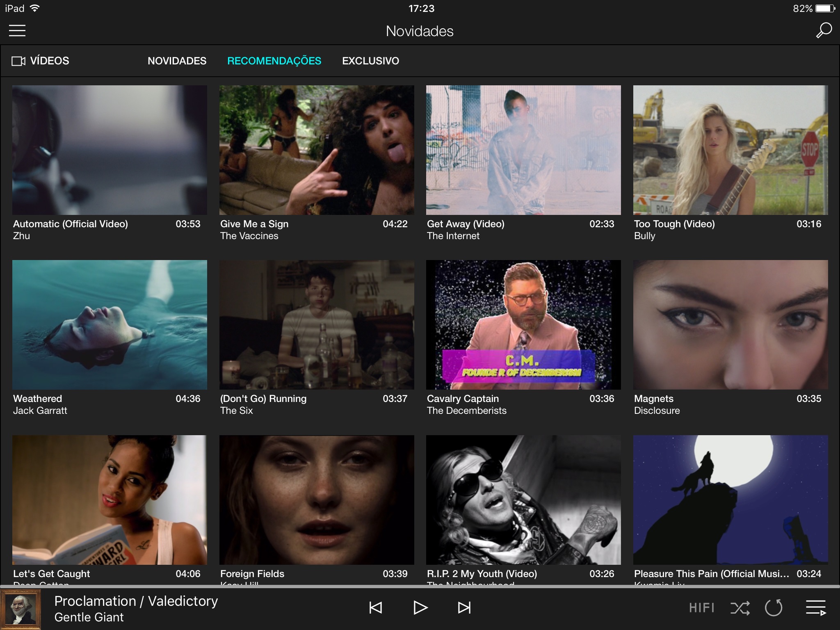Skip to next track

[464, 607]
